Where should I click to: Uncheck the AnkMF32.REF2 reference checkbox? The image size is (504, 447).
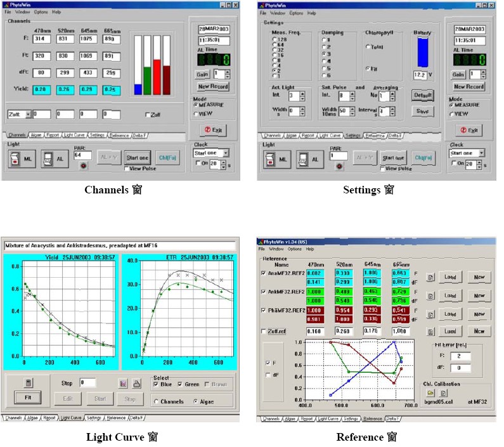[x=264, y=292]
